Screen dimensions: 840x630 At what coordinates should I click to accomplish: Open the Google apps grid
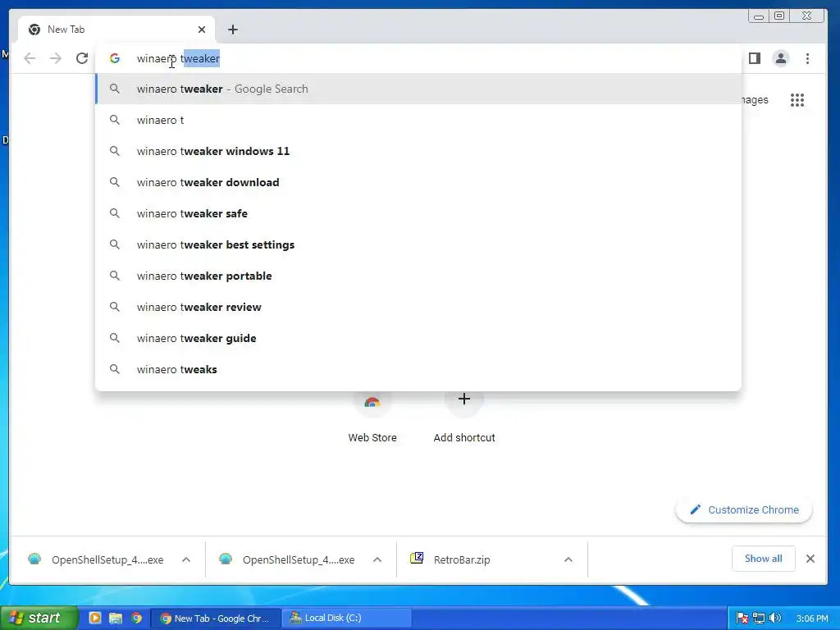click(x=797, y=100)
